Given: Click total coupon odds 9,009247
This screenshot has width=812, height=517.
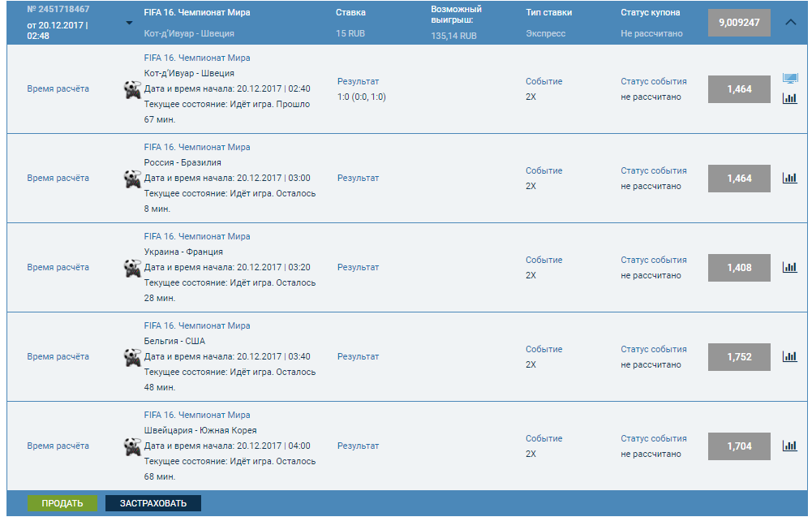Looking at the screenshot, I should click(739, 23).
